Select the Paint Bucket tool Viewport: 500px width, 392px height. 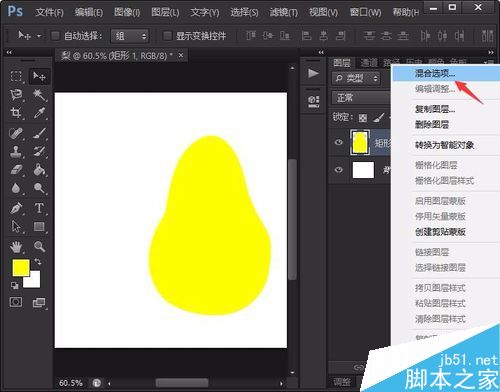[39, 170]
